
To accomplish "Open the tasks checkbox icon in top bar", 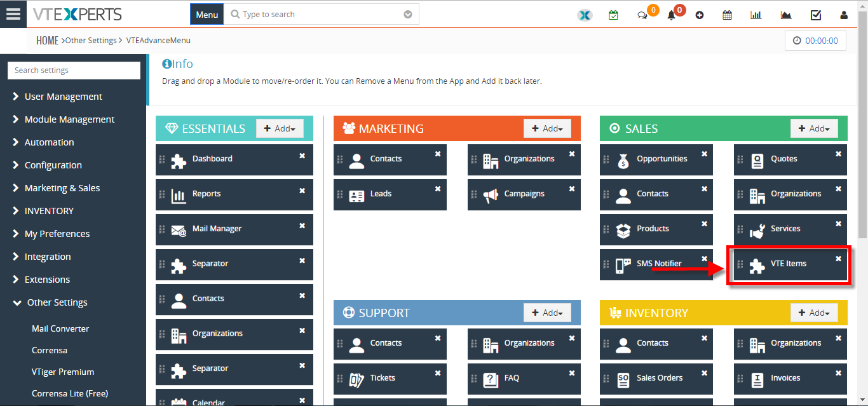I will pos(816,15).
